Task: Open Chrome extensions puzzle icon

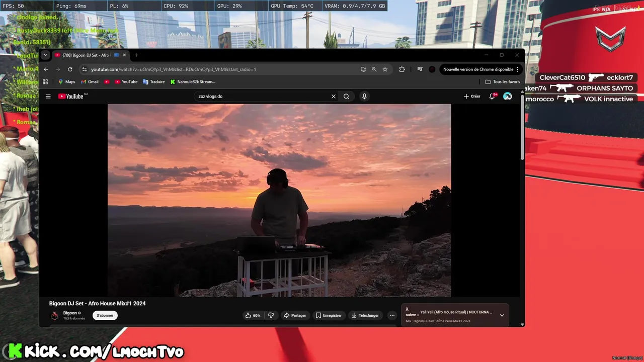Action: pos(401,69)
